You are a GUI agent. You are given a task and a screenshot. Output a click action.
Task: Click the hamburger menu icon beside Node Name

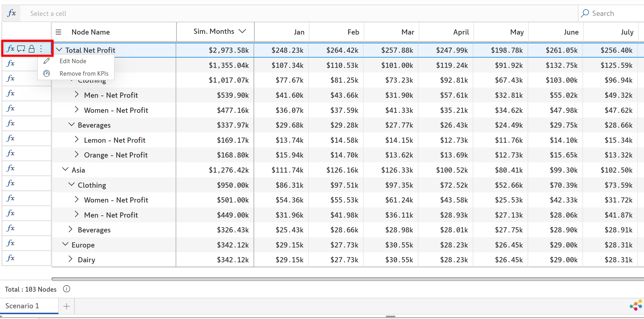pos(58,32)
